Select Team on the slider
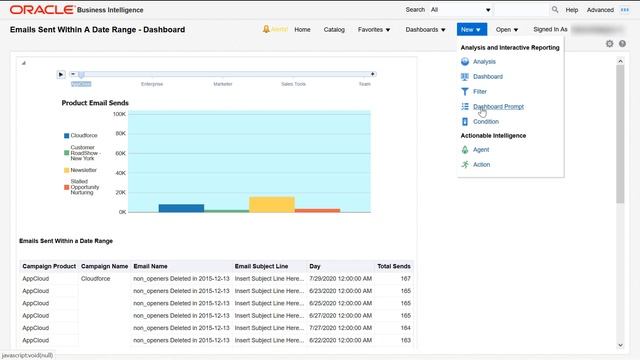Image resolution: width=640 pixels, height=360 pixels. (365, 84)
